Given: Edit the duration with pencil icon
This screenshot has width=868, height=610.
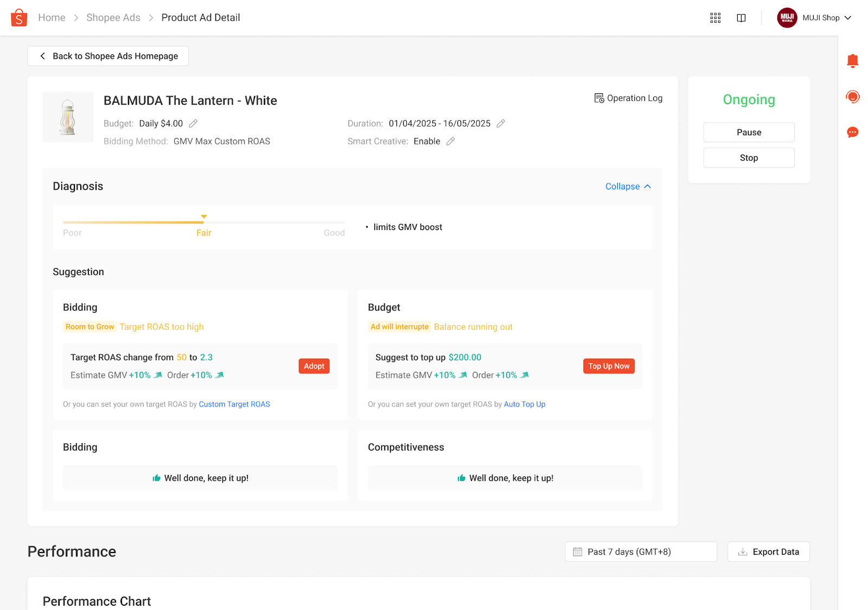Looking at the screenshot, I should pyautogui.click(x=501, y=124).
